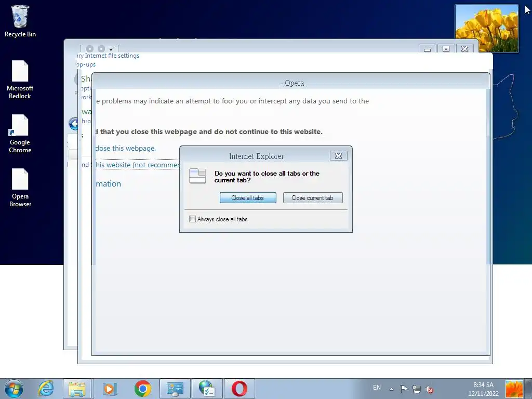Open the clock showing 8:34 SA
532x399 pixels.
[x=483, y=389]
